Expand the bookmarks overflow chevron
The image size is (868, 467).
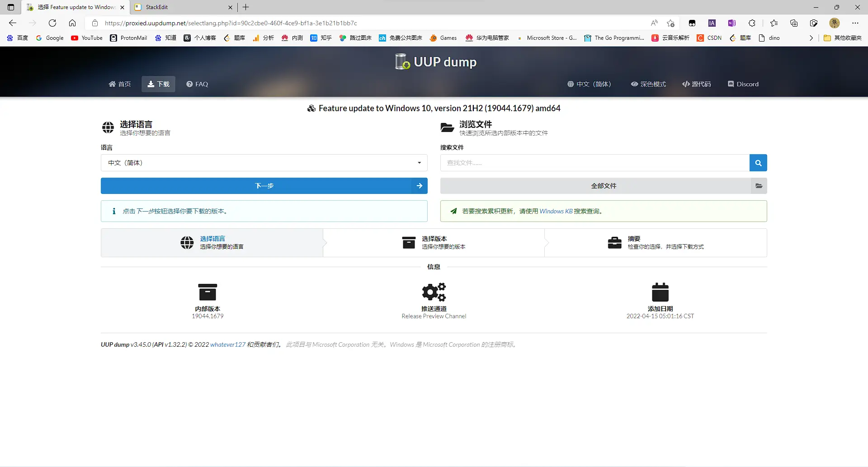coord(811,38)
